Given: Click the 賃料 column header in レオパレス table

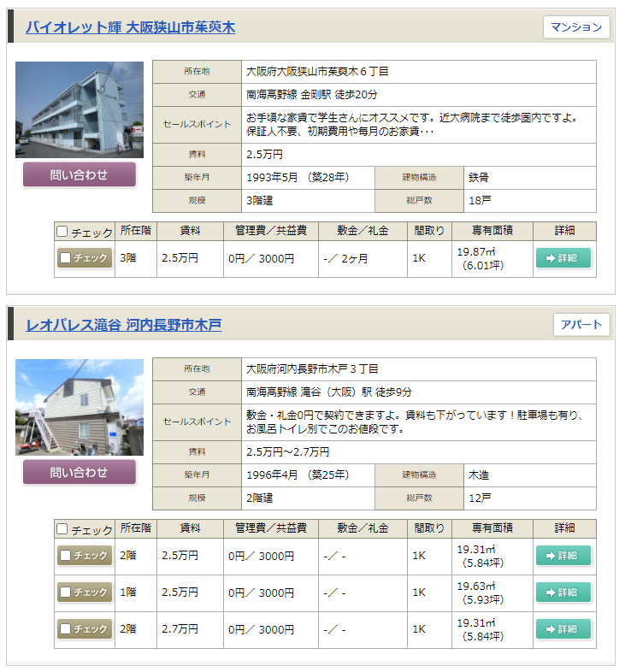Looking at the screenshot, I should pyautogui.click(x=190, y=528).
